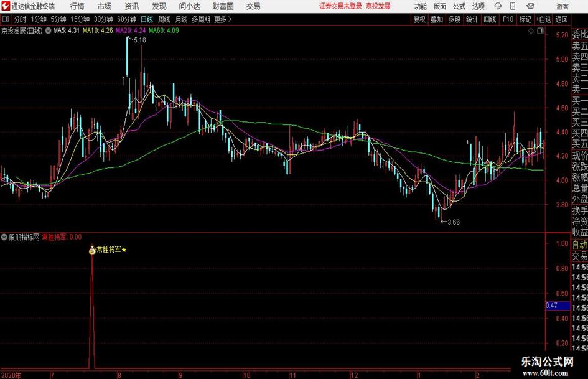This screenshot has width=588, height=379.
Task: Switch to 1分钟 period
Action: point(39,19)
